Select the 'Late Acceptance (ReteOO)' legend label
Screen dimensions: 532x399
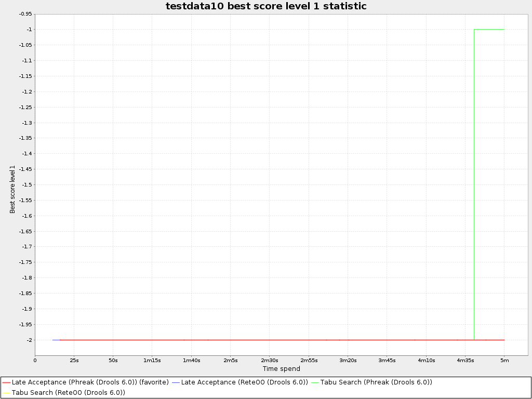click(x=244, y=382)
